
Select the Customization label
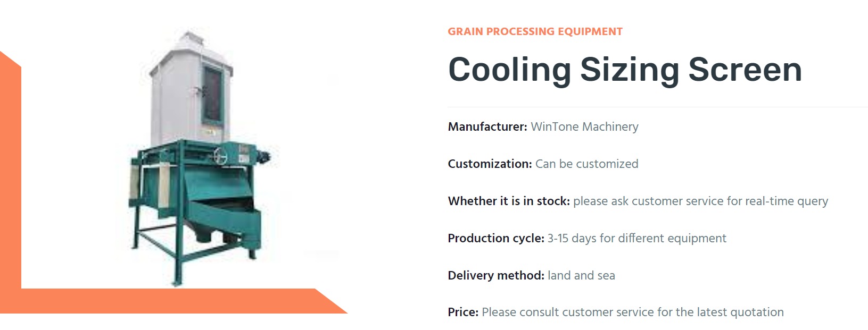coord(490,164)
